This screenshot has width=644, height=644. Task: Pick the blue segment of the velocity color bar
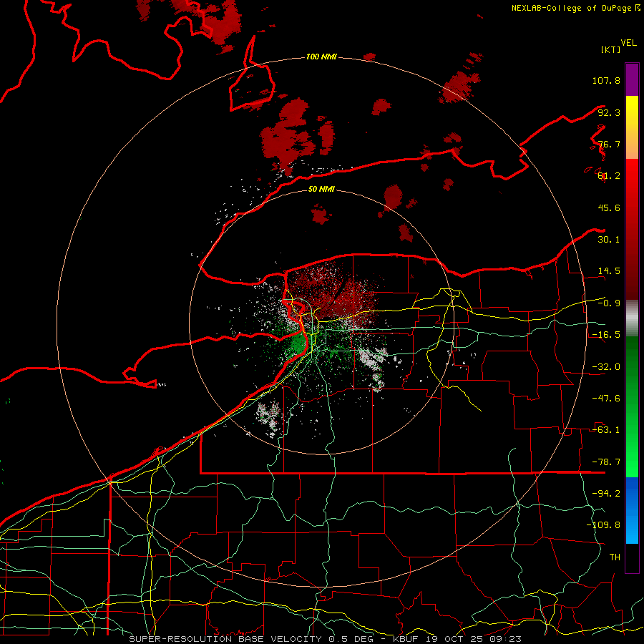point(632,510)
